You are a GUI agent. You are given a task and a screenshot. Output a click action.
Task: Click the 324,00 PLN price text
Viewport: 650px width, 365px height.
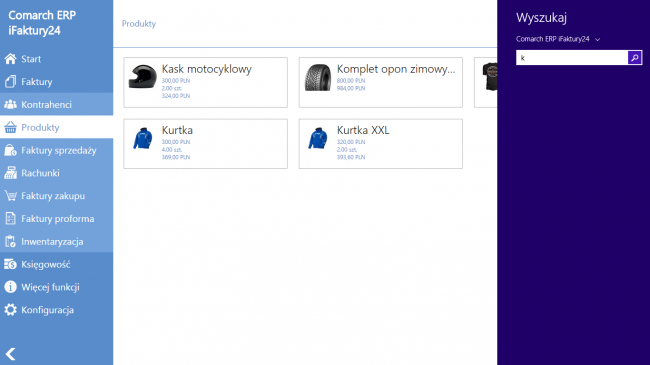(176, 96)
